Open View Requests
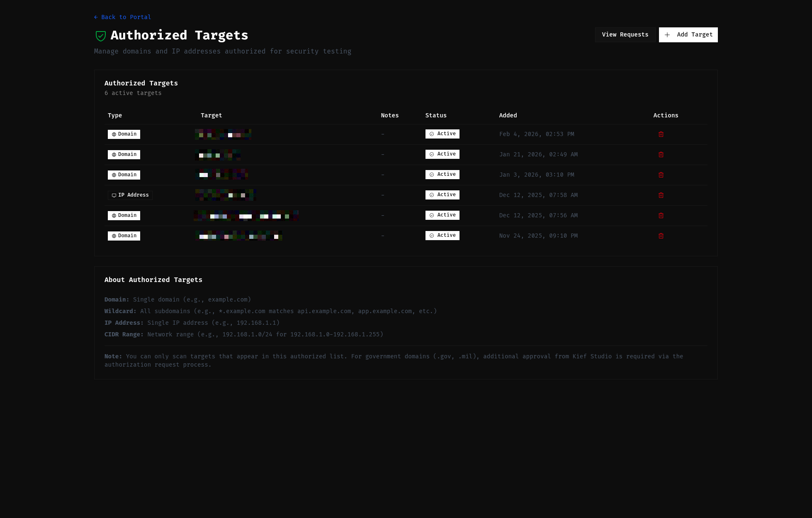This screenshot has height=518, width=812. [x=625, y=35]
